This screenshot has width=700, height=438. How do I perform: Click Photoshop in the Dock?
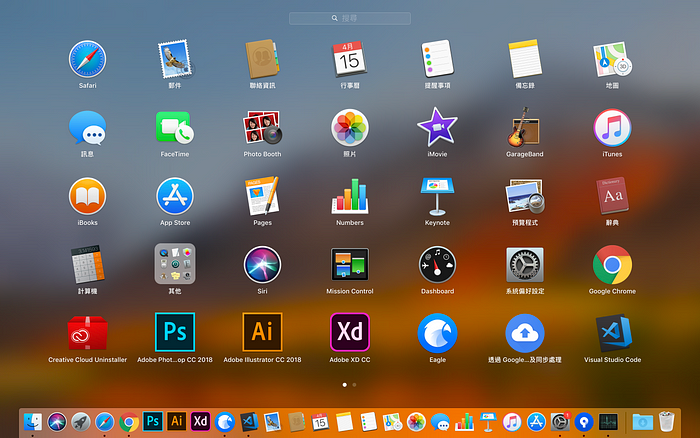coord(153,421)
